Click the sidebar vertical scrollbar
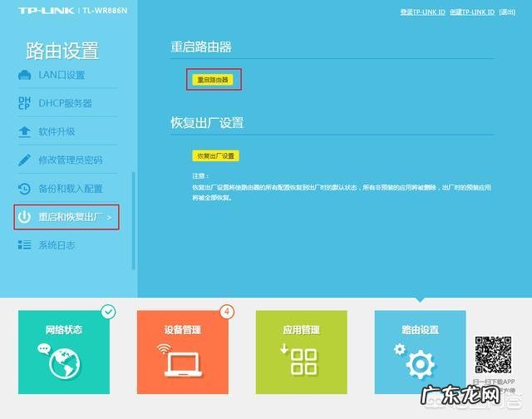Viewport: 532px width, 419px height. [133, 220]
